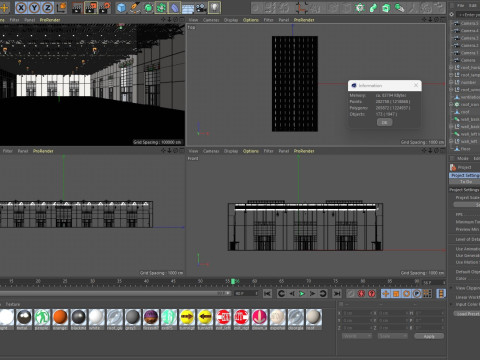
Task: Toggle the X axis lock
Action: click(21, 7)
